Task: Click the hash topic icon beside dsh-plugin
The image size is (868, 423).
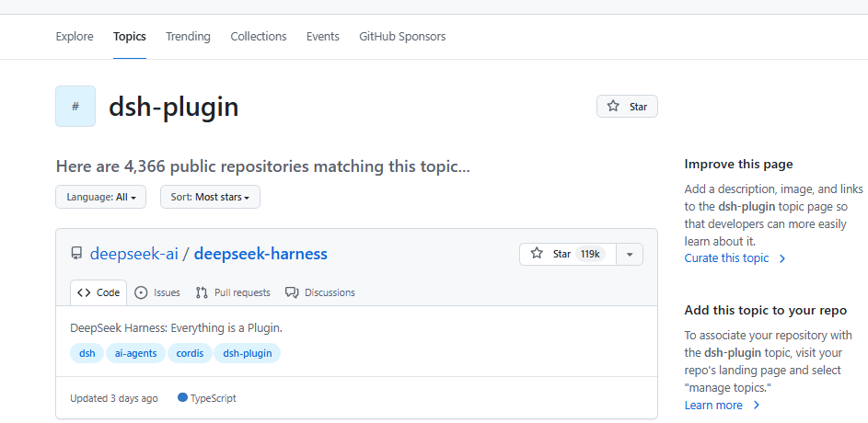Action: (75, 106)
